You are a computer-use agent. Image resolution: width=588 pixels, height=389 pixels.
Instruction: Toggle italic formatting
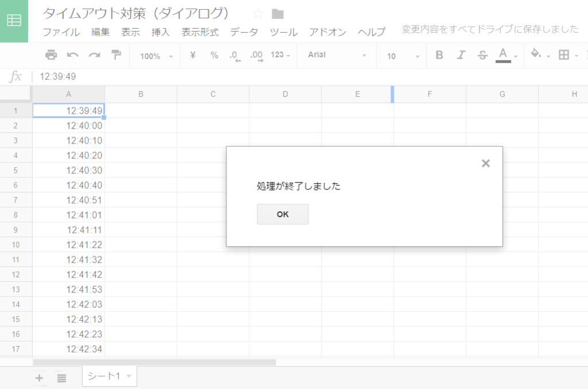461,55
